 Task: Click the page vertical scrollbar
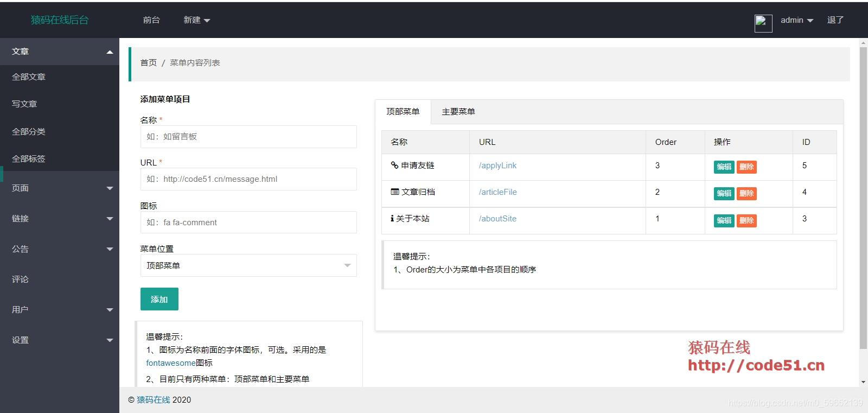coord(863,198)
